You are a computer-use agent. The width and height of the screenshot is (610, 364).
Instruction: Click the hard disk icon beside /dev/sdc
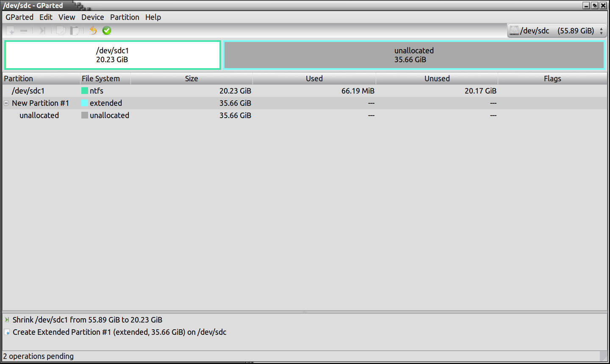point(514,30)
